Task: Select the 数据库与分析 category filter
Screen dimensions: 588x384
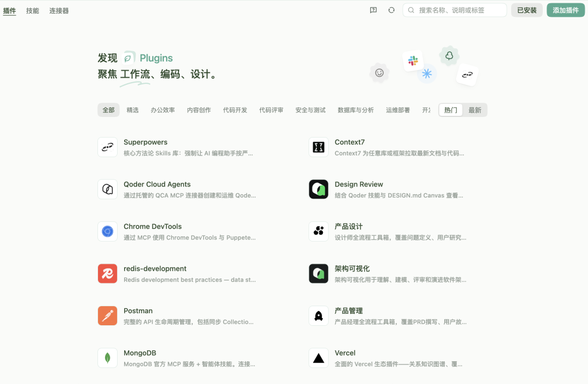Action: [x=356, y=110]
